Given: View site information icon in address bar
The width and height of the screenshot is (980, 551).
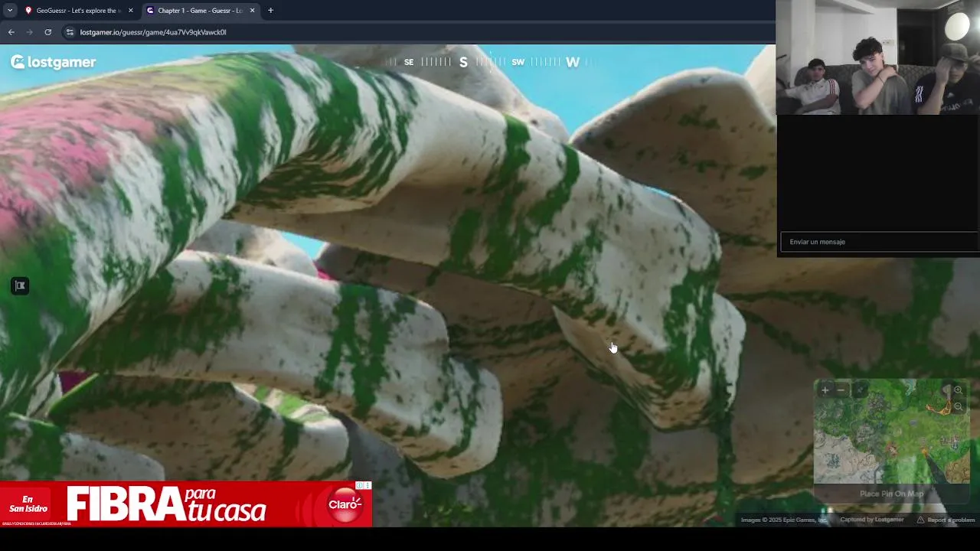Looking at the screenshot, I should (x=70, y=32).
